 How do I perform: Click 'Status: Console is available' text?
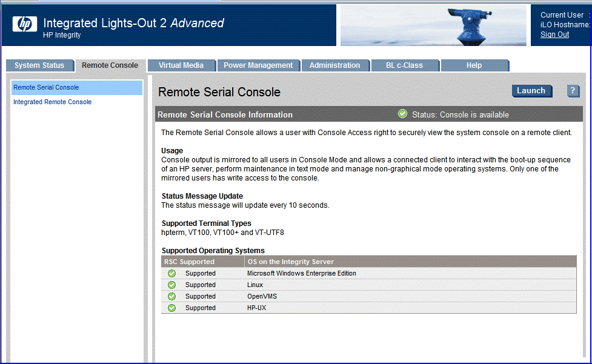[x=461, y=114]
